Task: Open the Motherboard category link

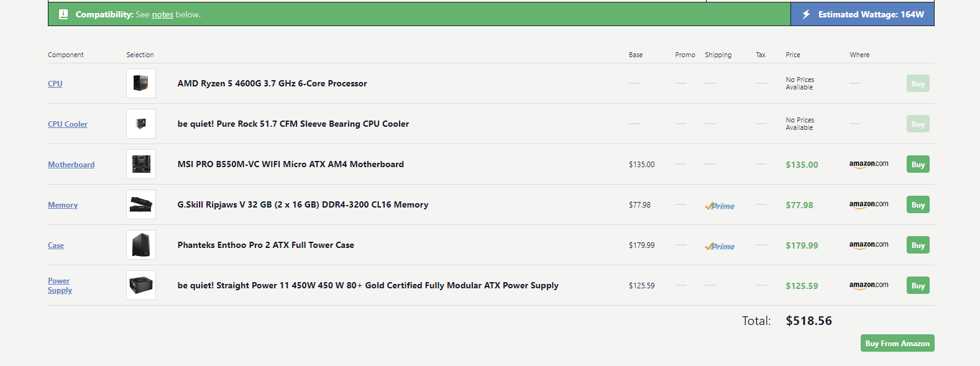Action: pyautogui.click(x=71, y=165)
